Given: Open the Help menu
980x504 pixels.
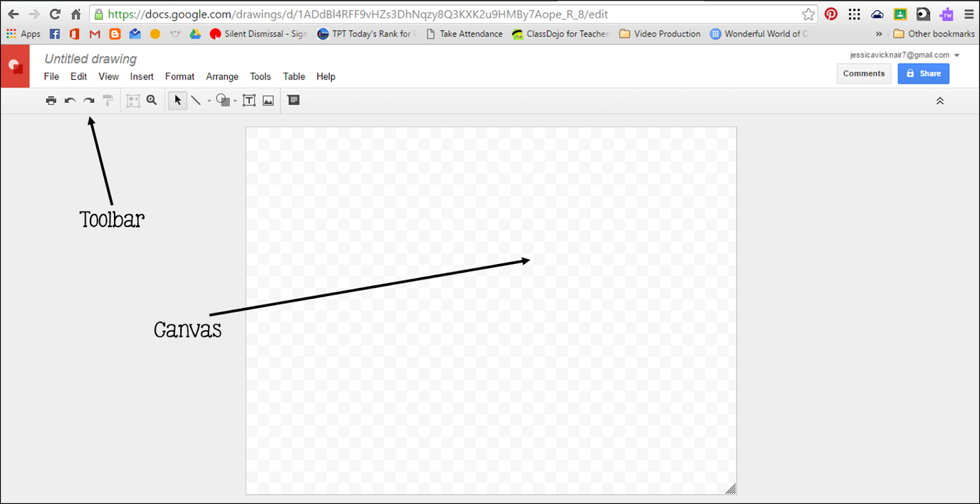Looking at the screenshot, I should click(x=326, y=77).
